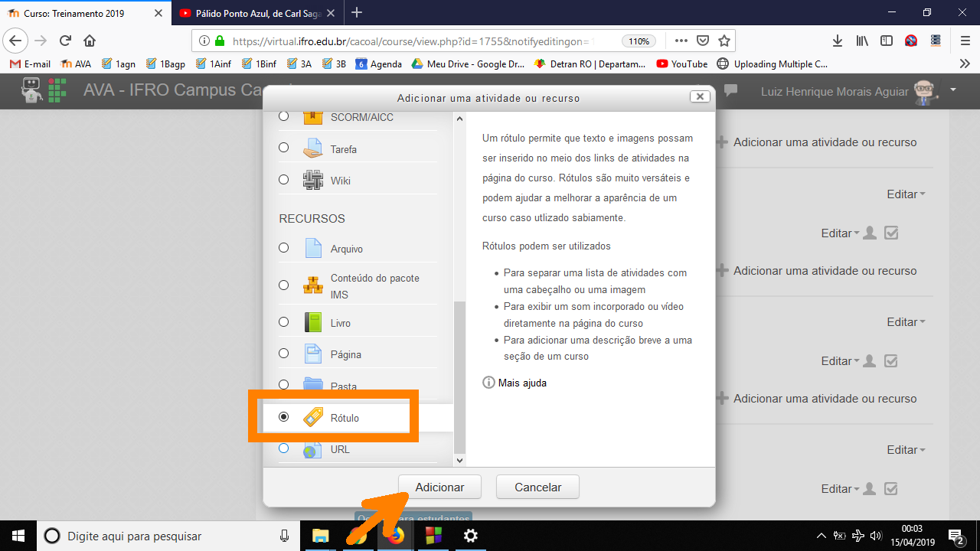Select the Conteúdo do pacote IMS radio button
980x551 pixels.
[x=284, y=285]
